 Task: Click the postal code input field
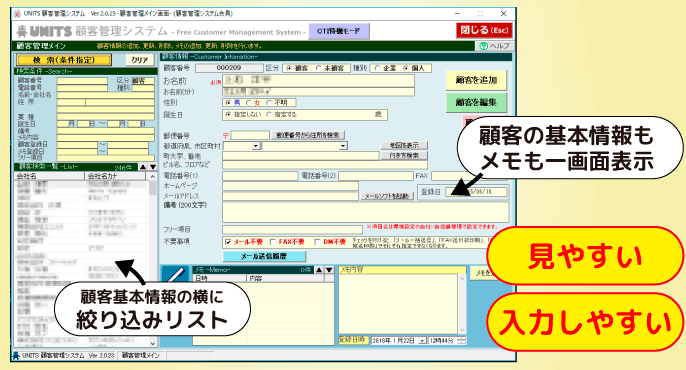(250, 136)
